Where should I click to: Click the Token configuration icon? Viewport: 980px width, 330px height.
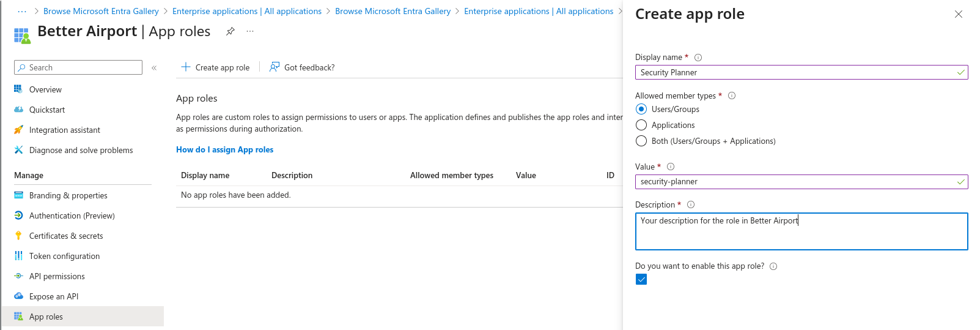tap(18, 256)
